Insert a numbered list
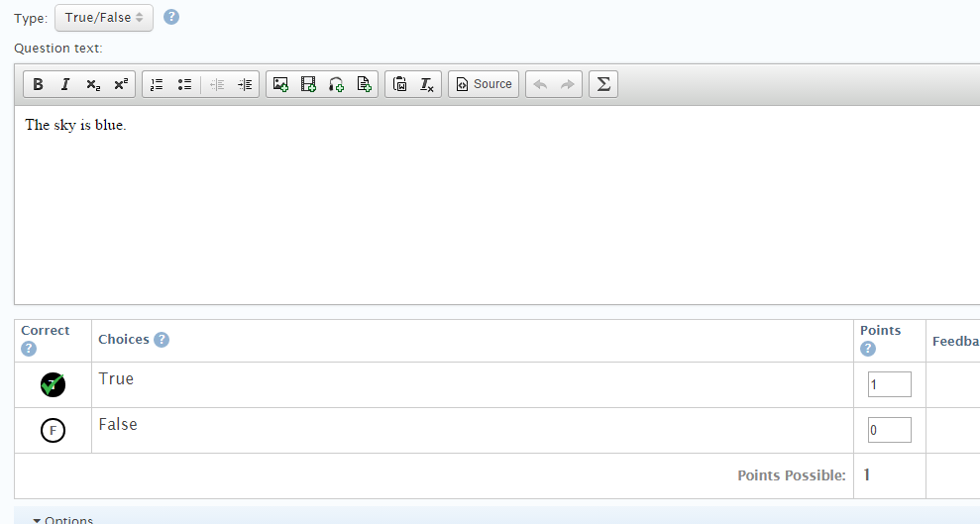The image size is (980, 524). [157, 84]
